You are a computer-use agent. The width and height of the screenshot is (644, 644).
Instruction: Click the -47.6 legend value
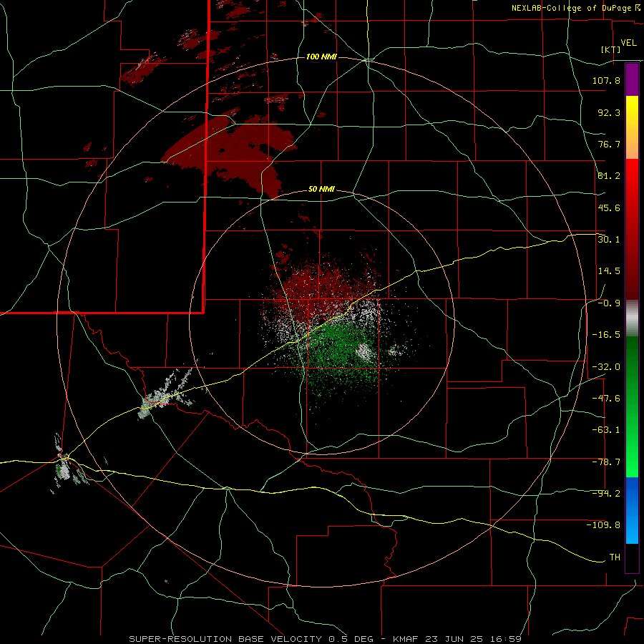[606, 399]
